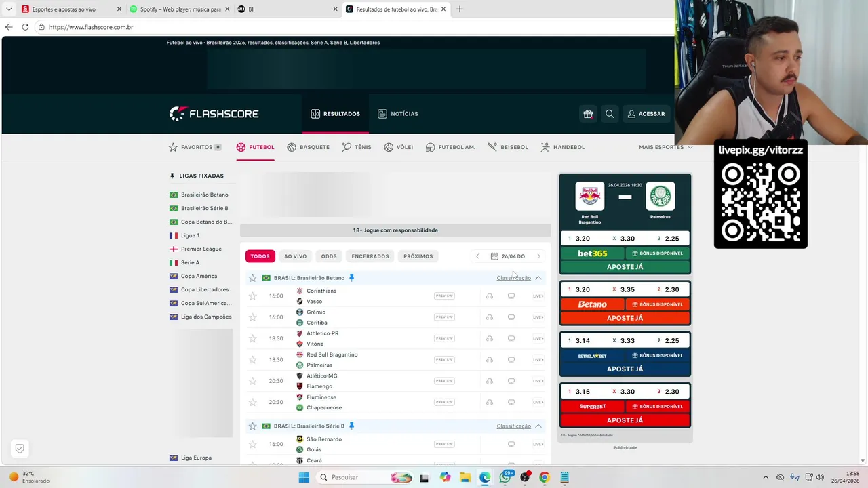Expand the Mais Esportes dropdown
The image size is (868, 488).
pyautogui.click(x=666, y=147)
